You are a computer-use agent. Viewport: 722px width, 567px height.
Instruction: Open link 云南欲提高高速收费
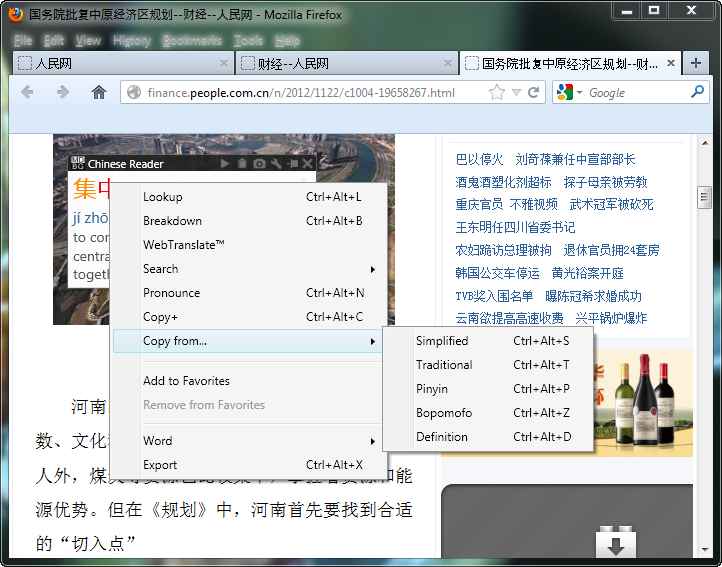509,318
